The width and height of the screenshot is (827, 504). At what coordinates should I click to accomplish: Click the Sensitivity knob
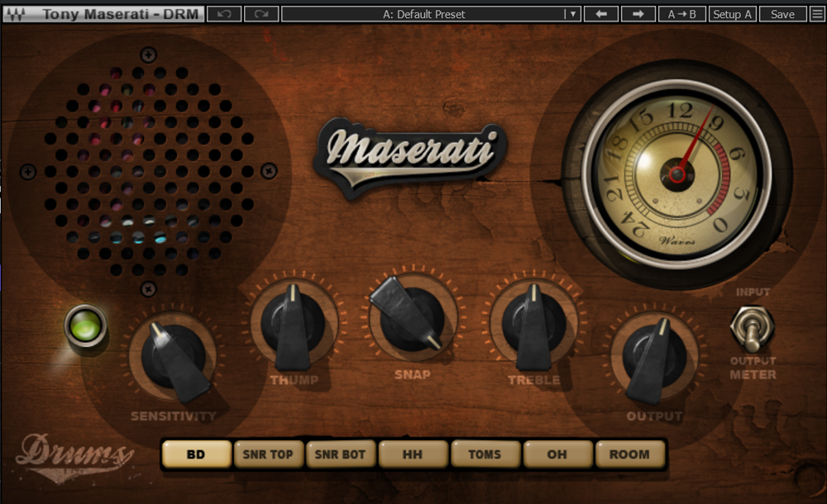[x=173, y=358]
